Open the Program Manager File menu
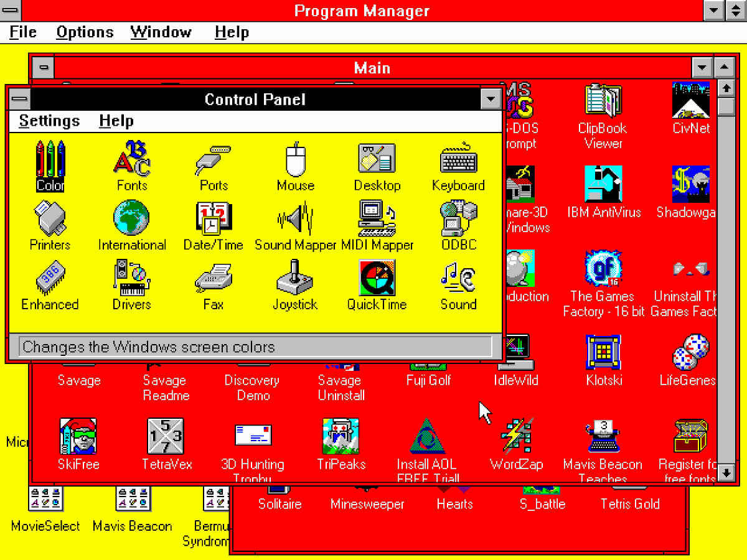Image resolution: width=747 pixels, height=560 pixels. pos(23,32)
